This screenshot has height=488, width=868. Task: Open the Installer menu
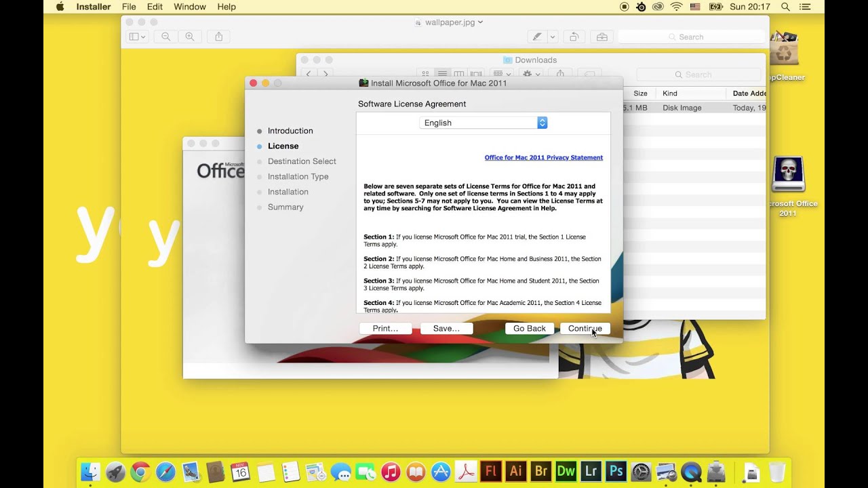[x=94, y=7]
